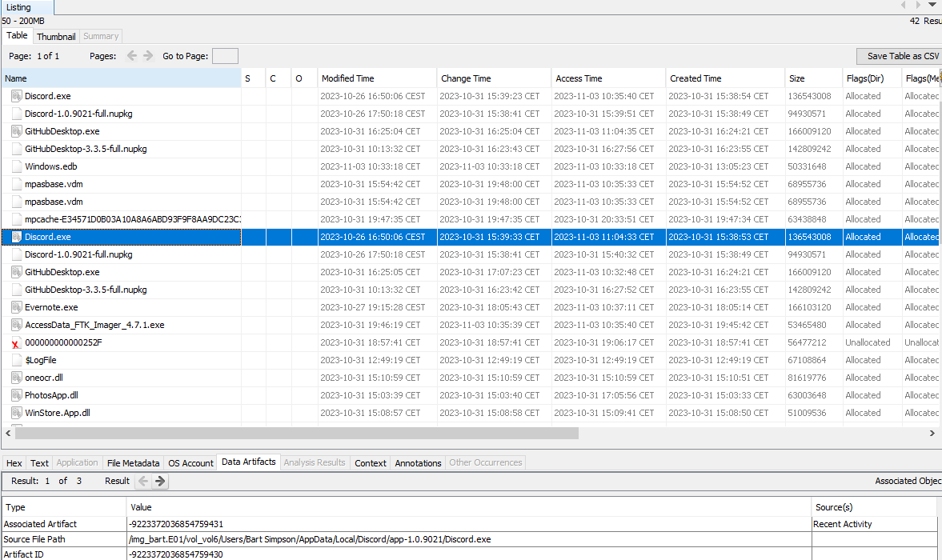Image resolution: width=942 pixels, height=560 pixels.
Task: Open the Hex viewer tab
Action: click(14, 462)
